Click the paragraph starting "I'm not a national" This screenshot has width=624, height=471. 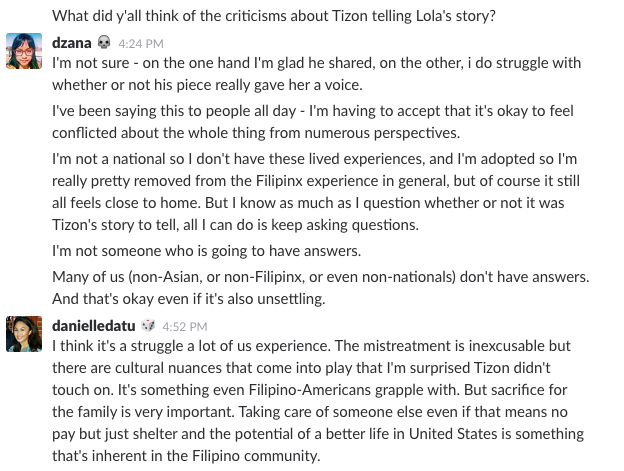[316, 192]
